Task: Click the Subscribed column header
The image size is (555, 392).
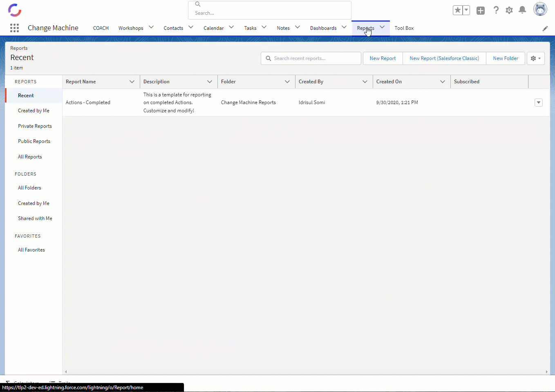Action: [x=489, y=82]
